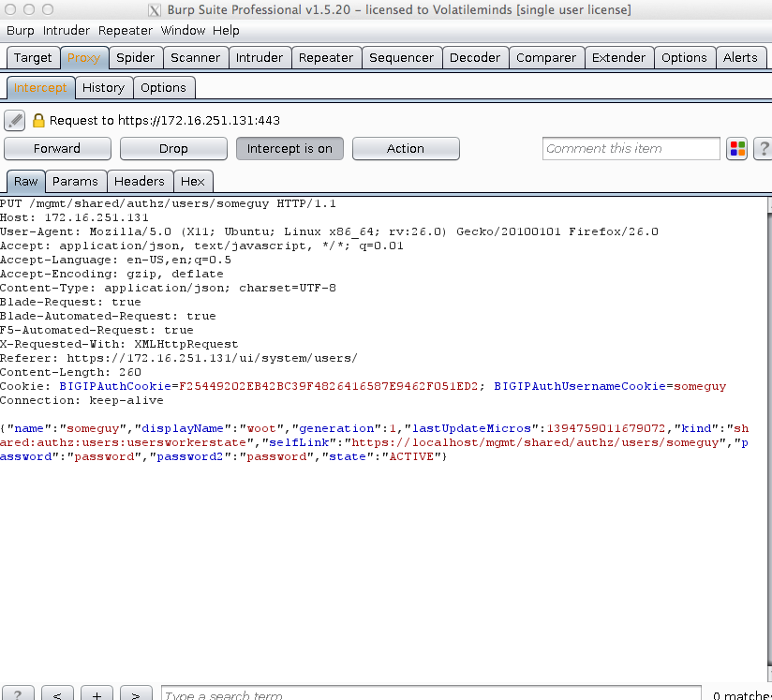772x700 pixels.
Task: Switch to the Scanner tab
Action: [x=196, y=58]
